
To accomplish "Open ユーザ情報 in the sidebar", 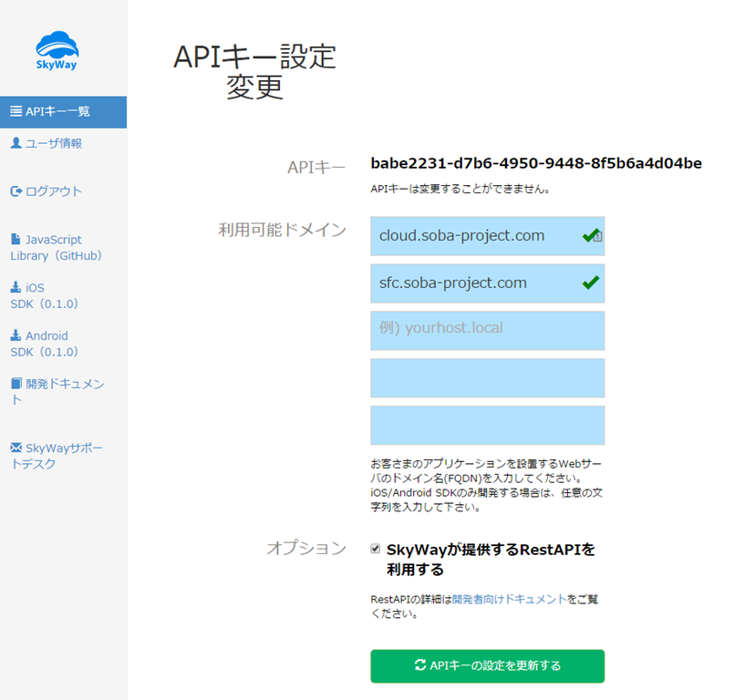I will [x=47, y=143].
